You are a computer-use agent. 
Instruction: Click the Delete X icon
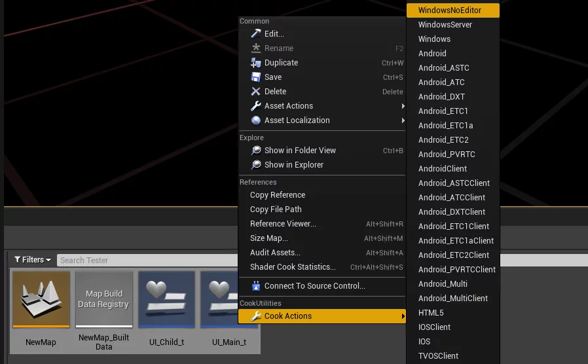pyautogui.click(x=256, y=92)
